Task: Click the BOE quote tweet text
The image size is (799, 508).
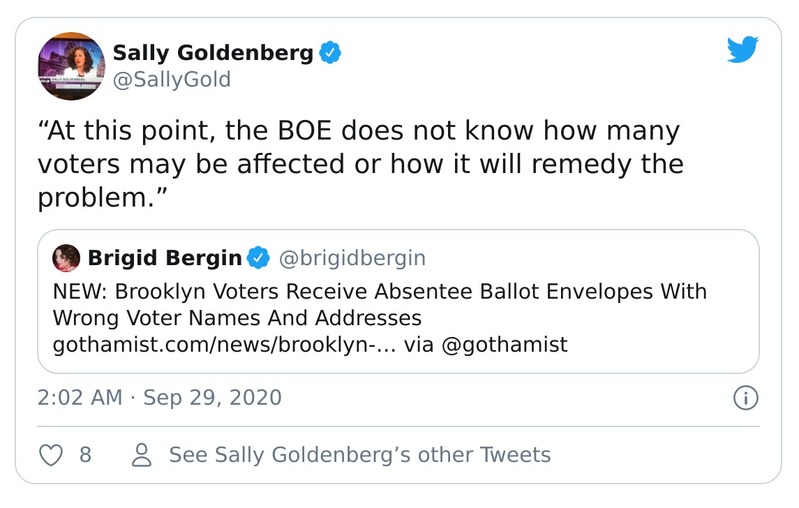Action: (360, 164)
